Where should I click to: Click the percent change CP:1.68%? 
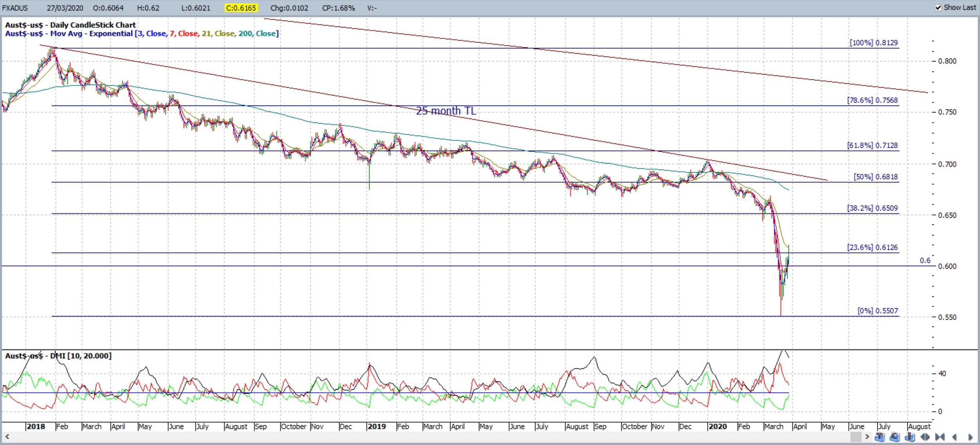[339, 8]
